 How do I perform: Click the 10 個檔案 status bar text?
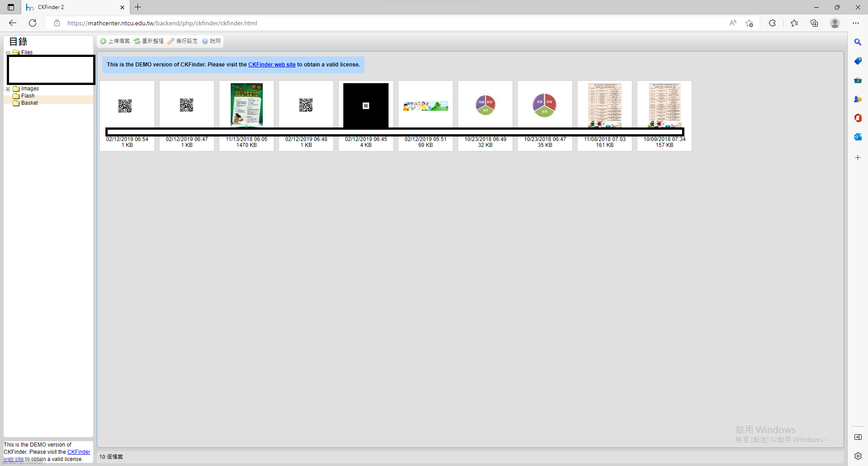point(111,457)
